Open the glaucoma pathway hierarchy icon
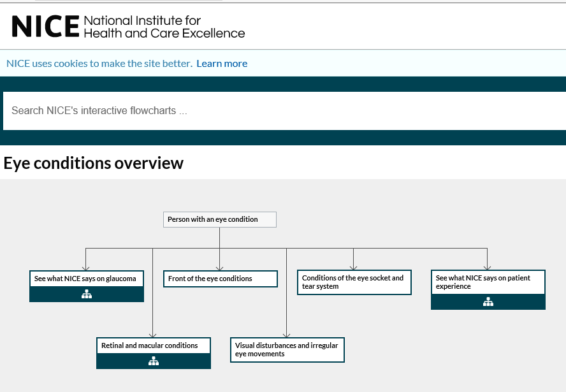566x392 pixels. 87,294
